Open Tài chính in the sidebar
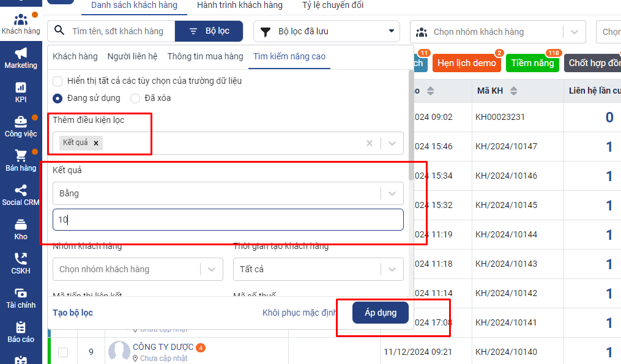Image resolution: width=621 pixels, height=364 pixels. (x=21, y=298)
